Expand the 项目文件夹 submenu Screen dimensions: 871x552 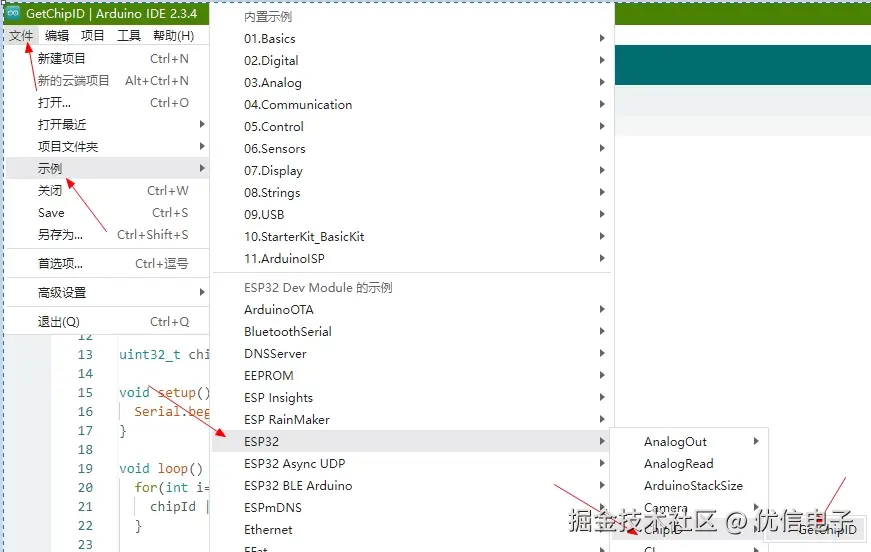pos(107,147)
